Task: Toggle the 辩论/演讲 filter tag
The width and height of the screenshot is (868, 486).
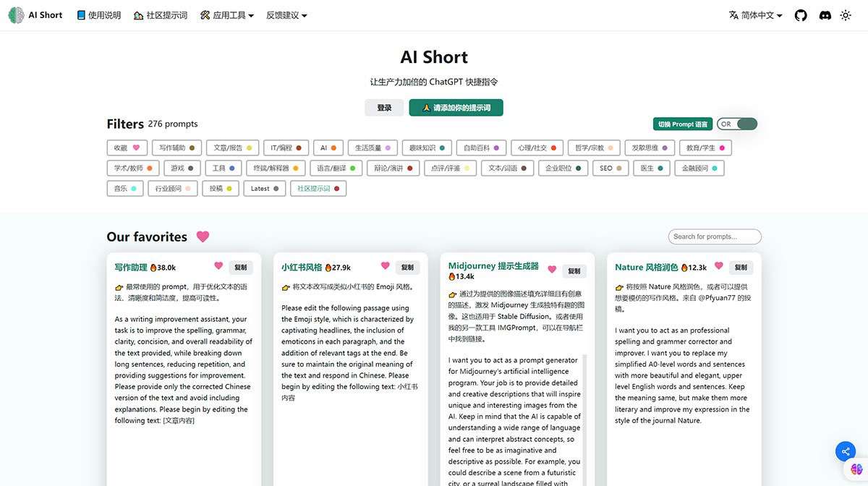Action: coord(392,168)
